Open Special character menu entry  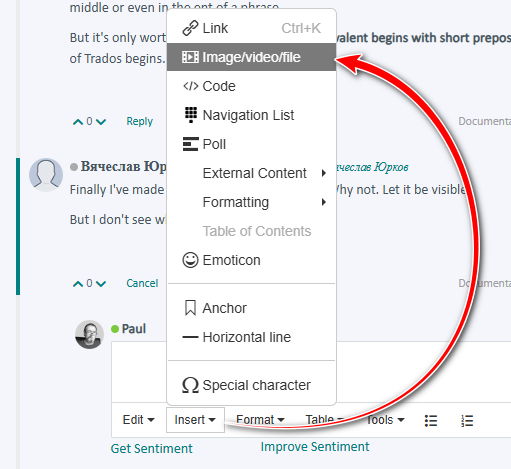coord(251,385)
